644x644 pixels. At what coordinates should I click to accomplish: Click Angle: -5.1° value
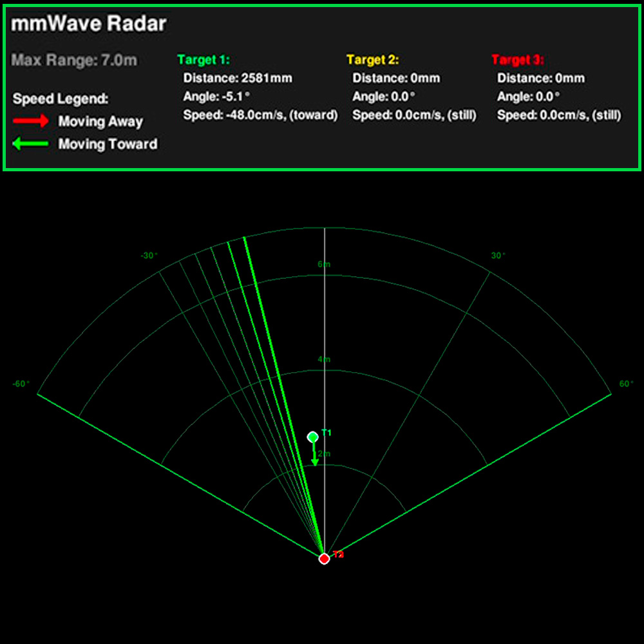(216, 97)
